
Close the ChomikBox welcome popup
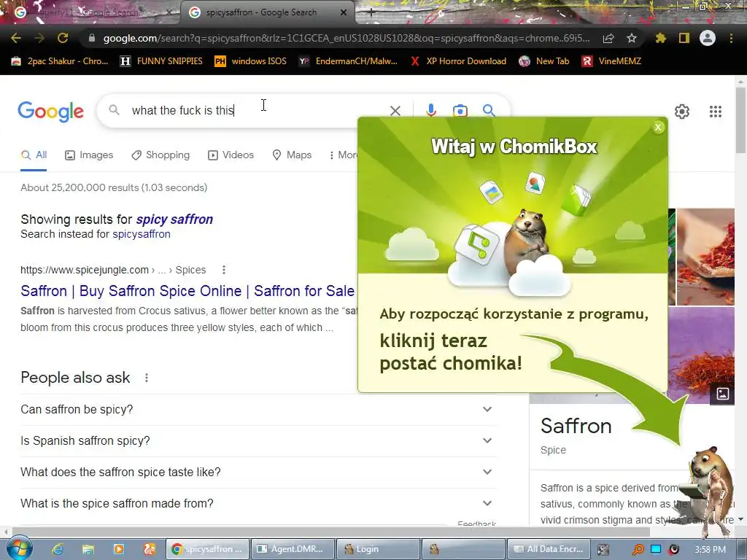point(659,127)
